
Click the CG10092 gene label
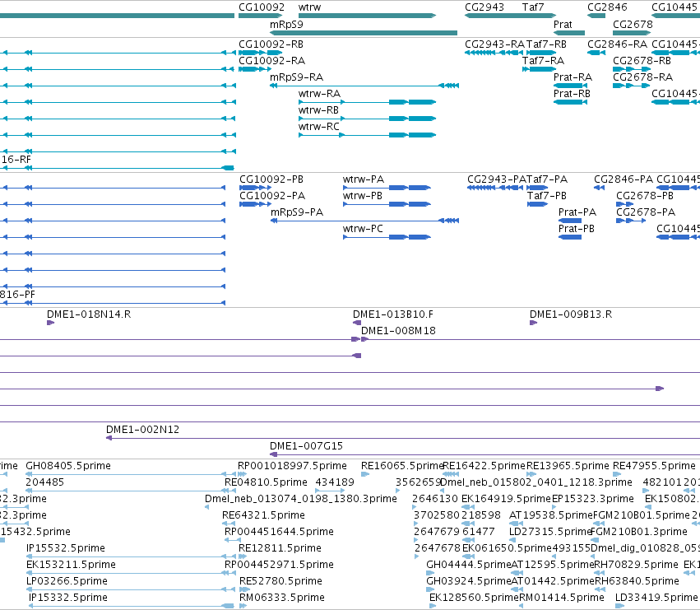click(261, 7)
